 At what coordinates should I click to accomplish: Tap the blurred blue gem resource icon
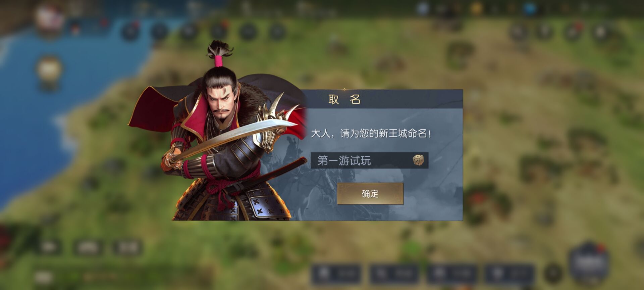click(x=529, y=8)
